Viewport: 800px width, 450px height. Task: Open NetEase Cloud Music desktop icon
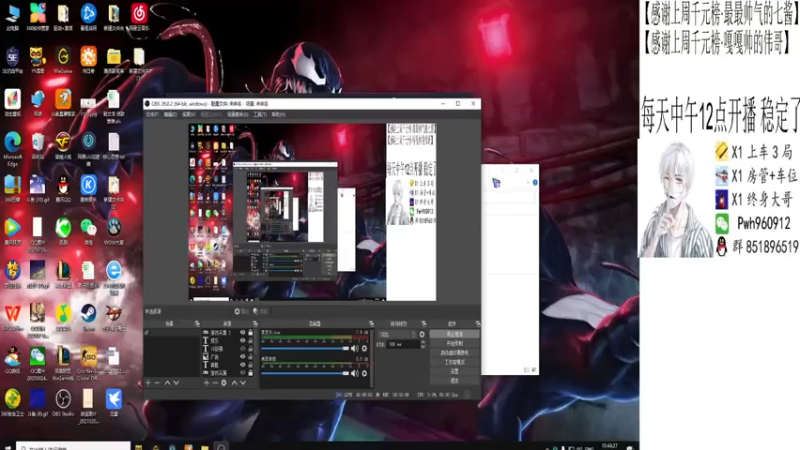(139, 16)
